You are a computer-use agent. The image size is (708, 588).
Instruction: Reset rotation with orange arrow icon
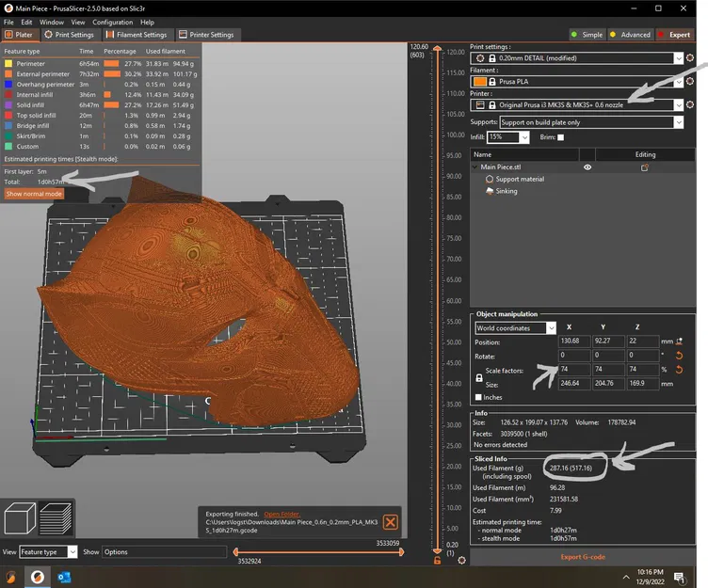(x=678, y=356)
